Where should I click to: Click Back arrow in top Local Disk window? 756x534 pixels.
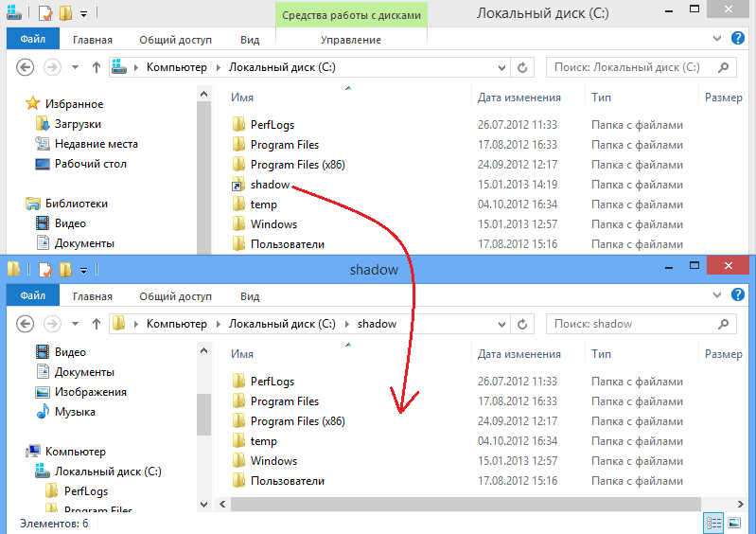tap(25, 67)
